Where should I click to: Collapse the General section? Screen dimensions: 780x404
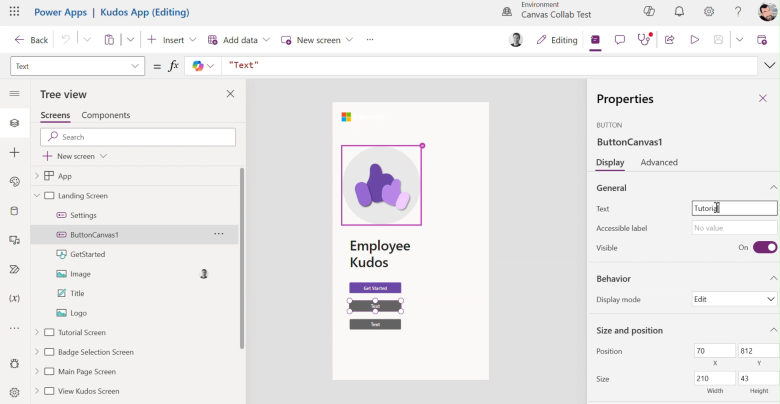[773, 188]
